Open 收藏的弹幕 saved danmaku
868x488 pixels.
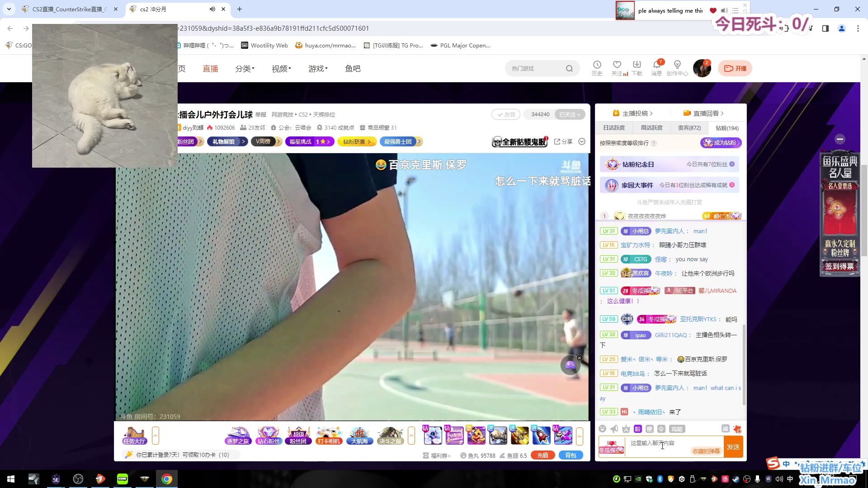706,451
